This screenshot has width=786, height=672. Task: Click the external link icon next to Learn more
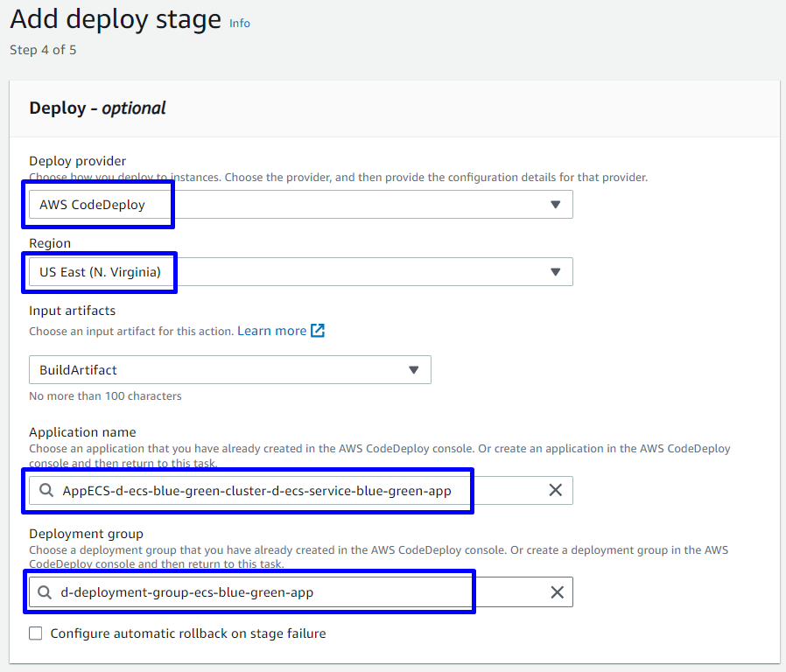pyautogui.click(x=318, y=331)
